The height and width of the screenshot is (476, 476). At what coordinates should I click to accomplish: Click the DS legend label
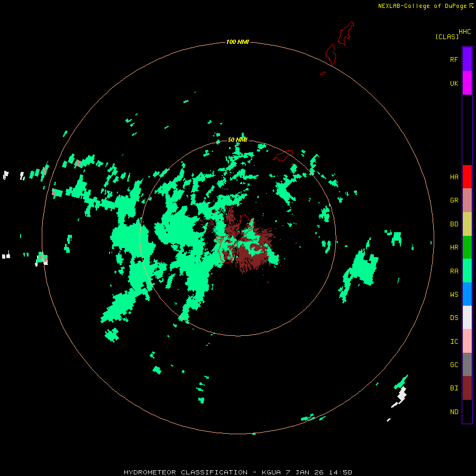tap(454, 318)
